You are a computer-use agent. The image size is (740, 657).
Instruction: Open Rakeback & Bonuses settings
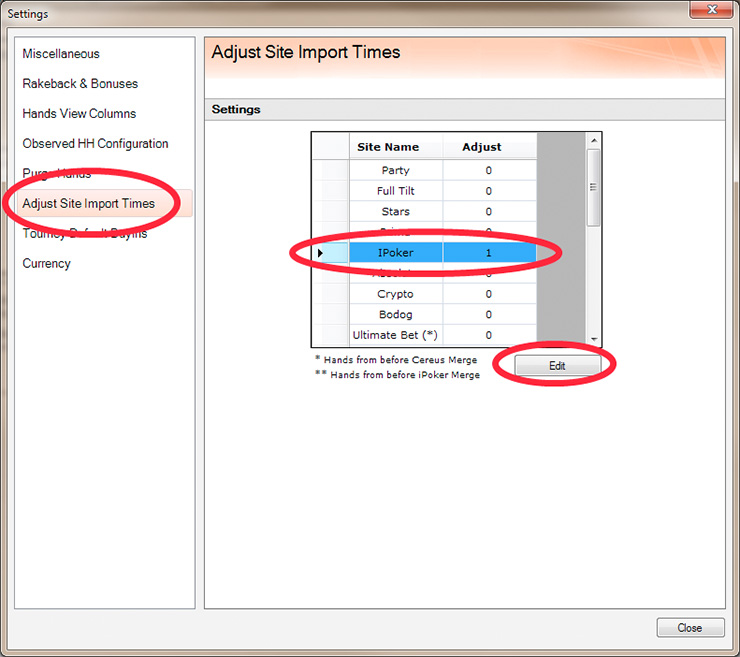pos(80,84)
